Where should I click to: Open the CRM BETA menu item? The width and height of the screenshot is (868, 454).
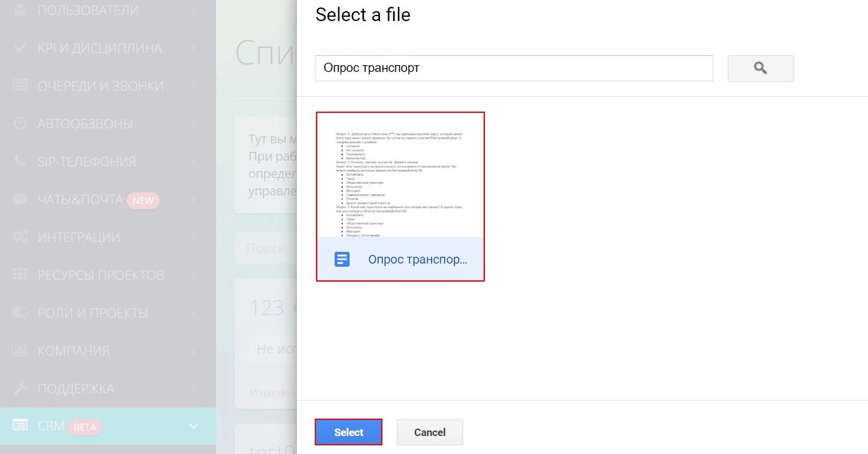tap(62, 426)
